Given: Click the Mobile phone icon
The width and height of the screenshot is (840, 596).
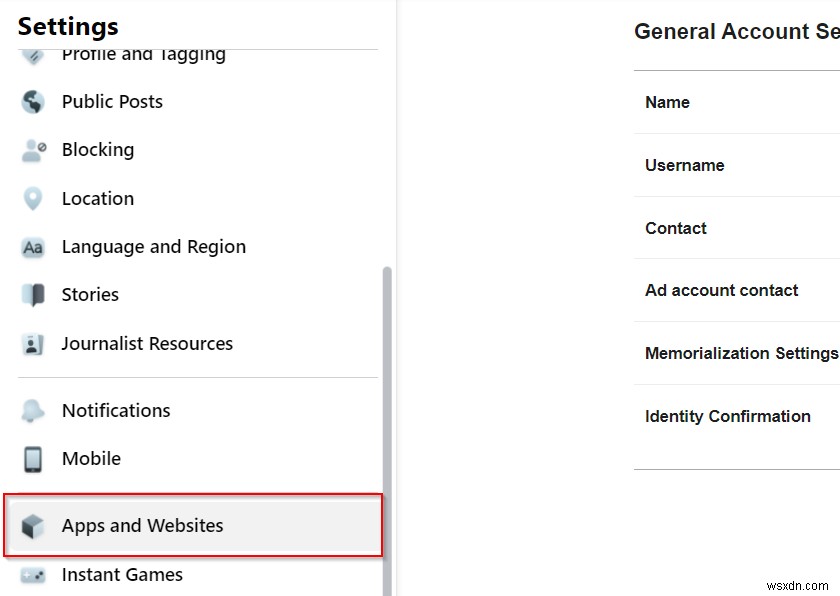Looking at the screenshot, I should (33, 459).
